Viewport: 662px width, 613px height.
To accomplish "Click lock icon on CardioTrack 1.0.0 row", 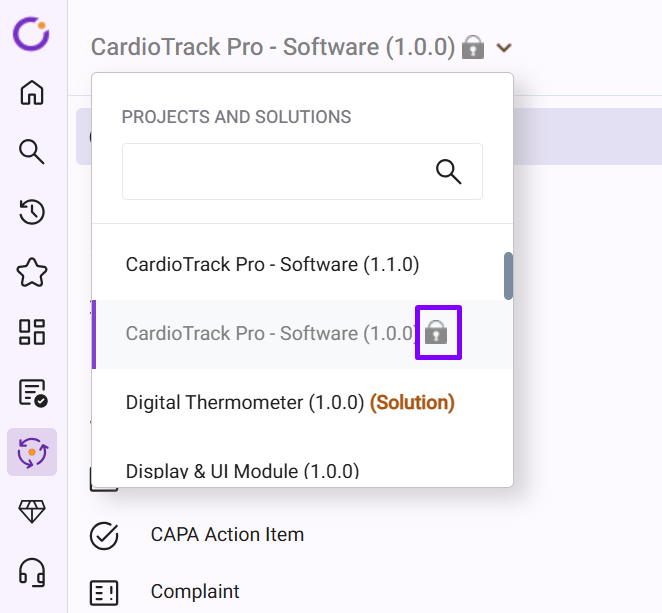I will [x=436, y=333].
